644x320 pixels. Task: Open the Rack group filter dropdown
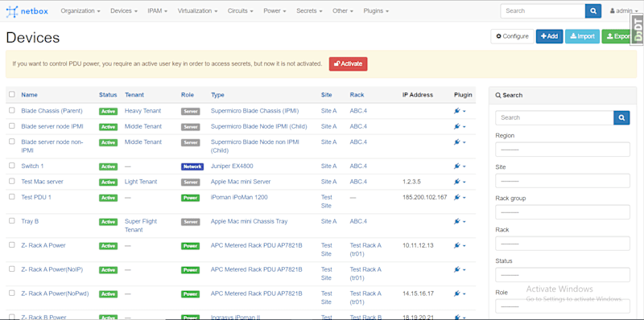562,212
